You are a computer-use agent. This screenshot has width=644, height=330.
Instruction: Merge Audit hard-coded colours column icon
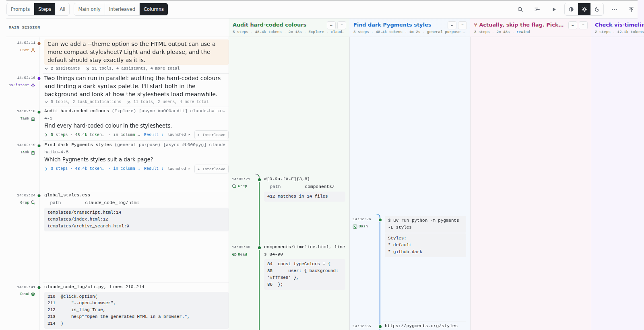(331, 25)
